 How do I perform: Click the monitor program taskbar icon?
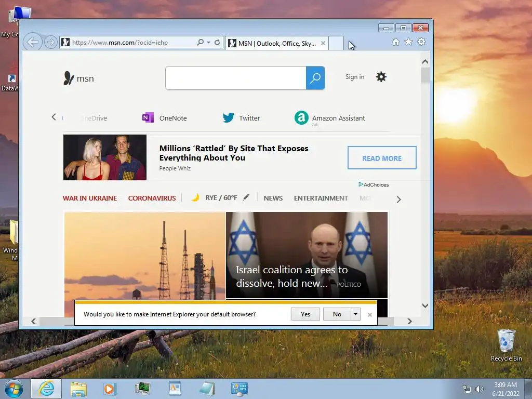pyautogui.click(x=142, y=389)
